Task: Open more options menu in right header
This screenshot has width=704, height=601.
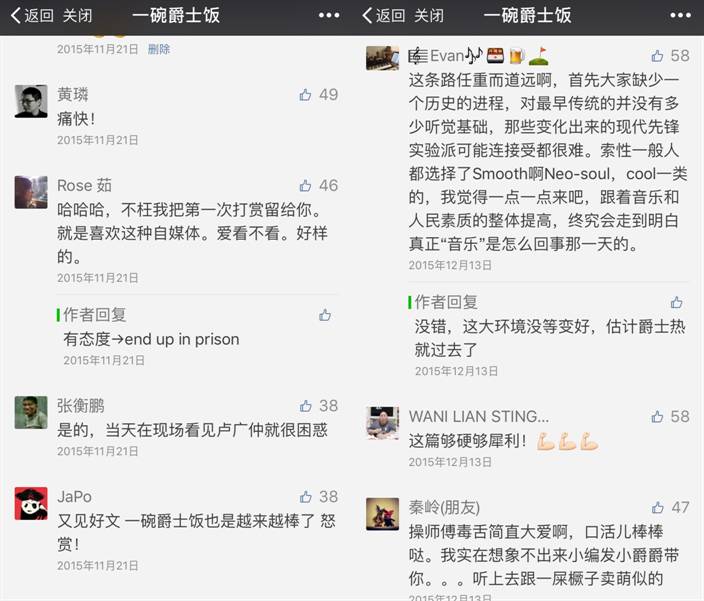Action: click(x=680, y=16)
